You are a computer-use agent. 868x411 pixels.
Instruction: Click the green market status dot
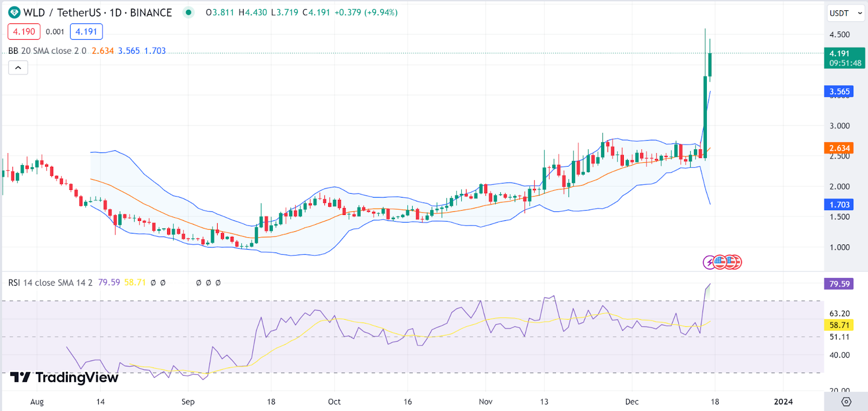(x=188, y=12)
